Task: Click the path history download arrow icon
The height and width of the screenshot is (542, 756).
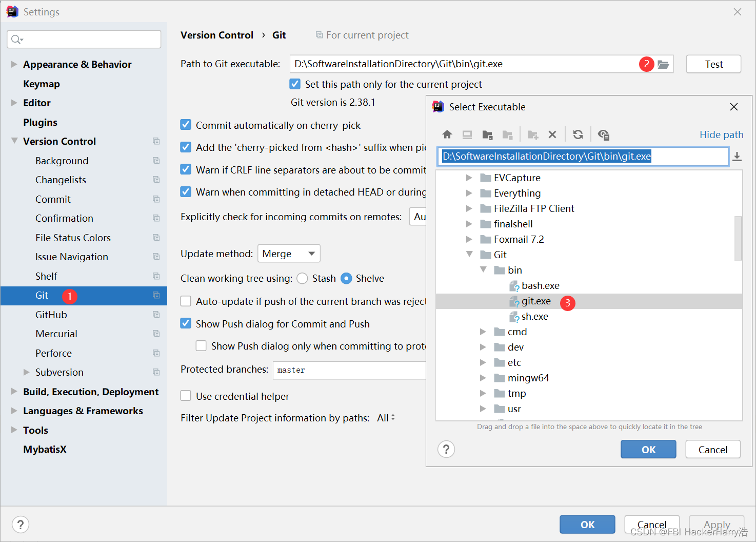Action: click(737, 157)
